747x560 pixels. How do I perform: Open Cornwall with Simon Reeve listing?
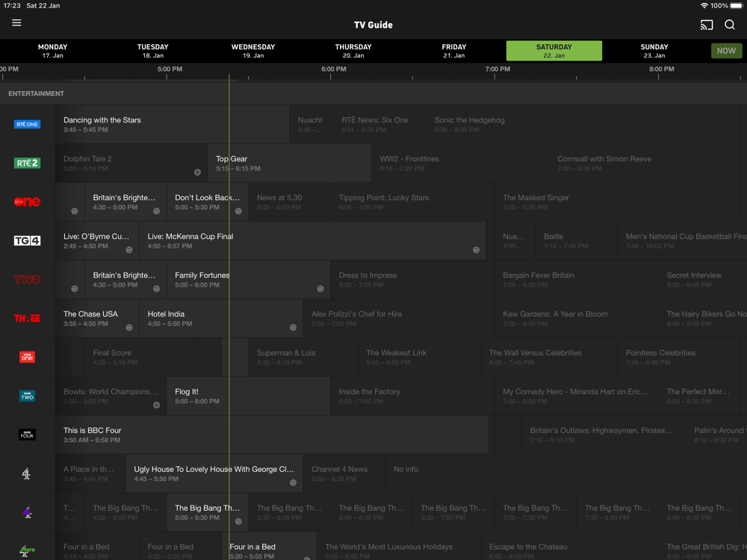point(645,163)
